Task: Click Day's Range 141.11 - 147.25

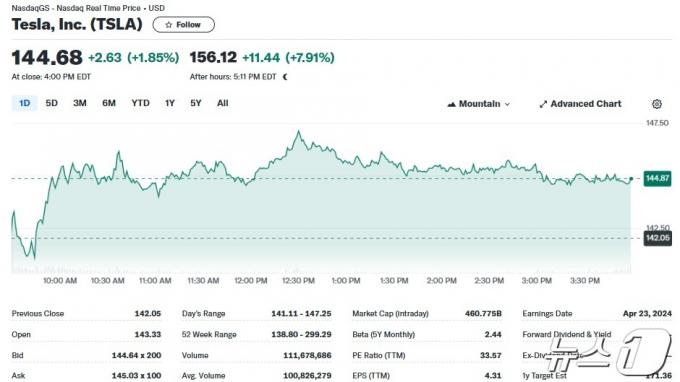Action: coord(301,313)
